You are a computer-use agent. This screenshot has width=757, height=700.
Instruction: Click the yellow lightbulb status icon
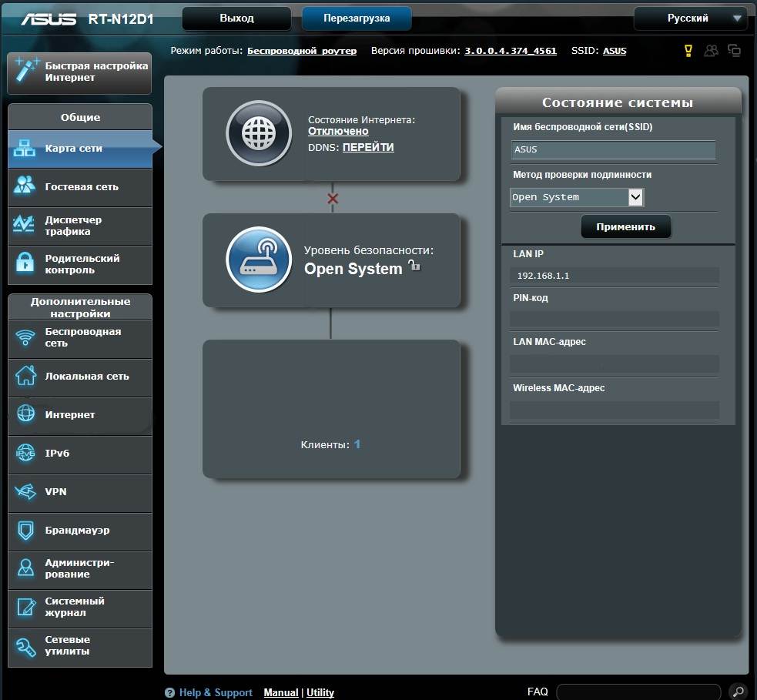[x=688, y=51]
